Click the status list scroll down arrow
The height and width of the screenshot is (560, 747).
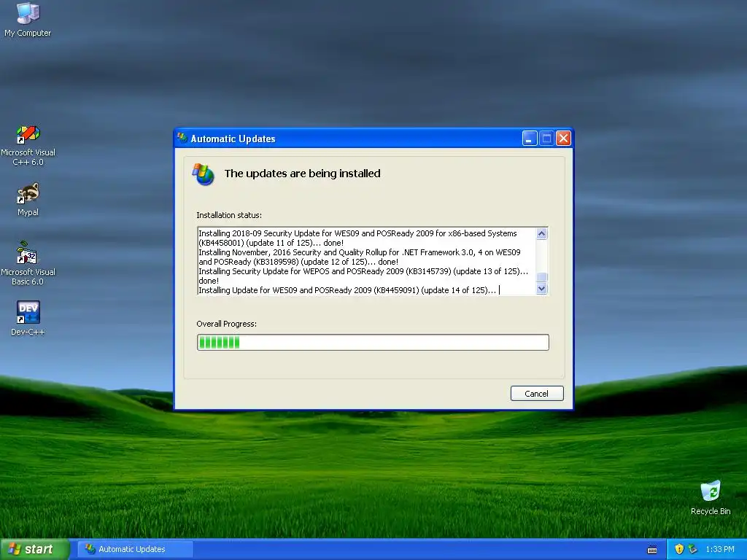click(542, 289)
